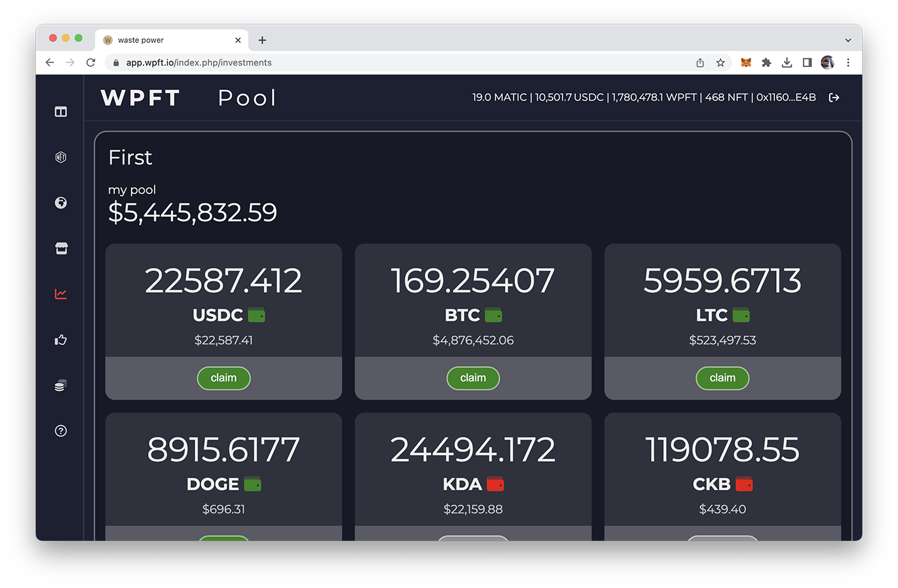Claim the LTC rewards
The image size is (898, 588).
pos(722,378)
